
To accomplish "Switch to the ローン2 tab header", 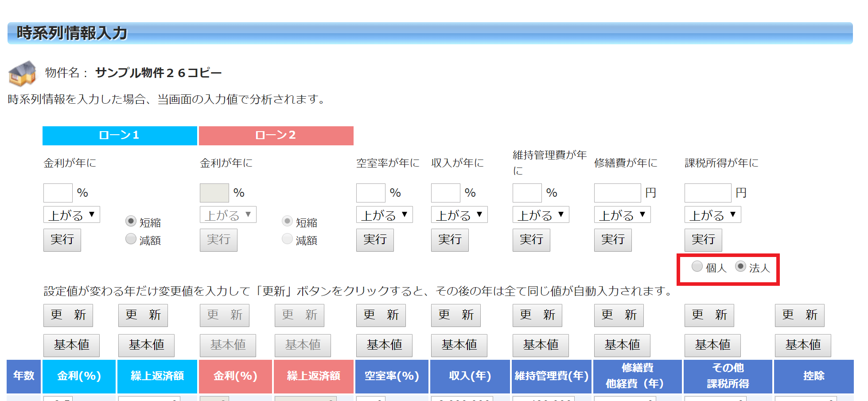I will coord(276,136).
